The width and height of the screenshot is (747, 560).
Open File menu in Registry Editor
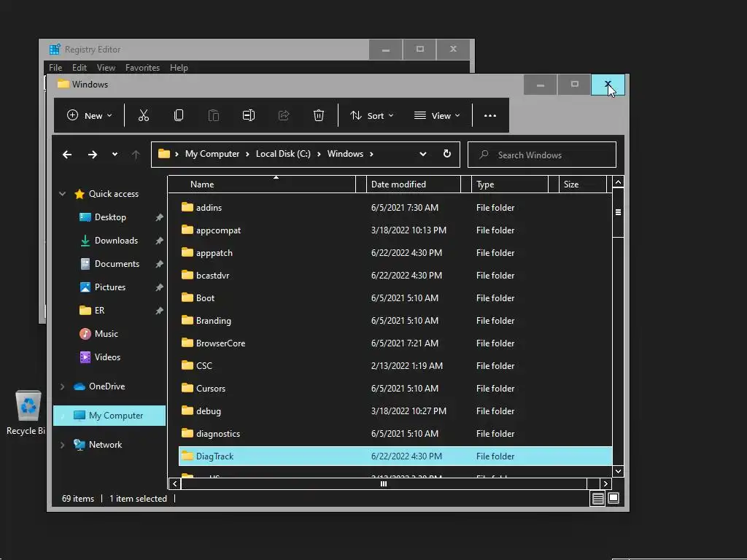55,68
